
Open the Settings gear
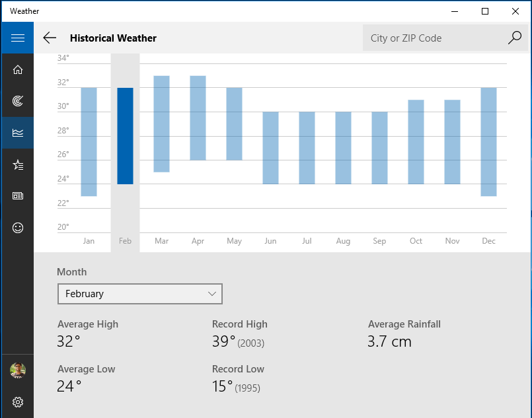[18, 402]
